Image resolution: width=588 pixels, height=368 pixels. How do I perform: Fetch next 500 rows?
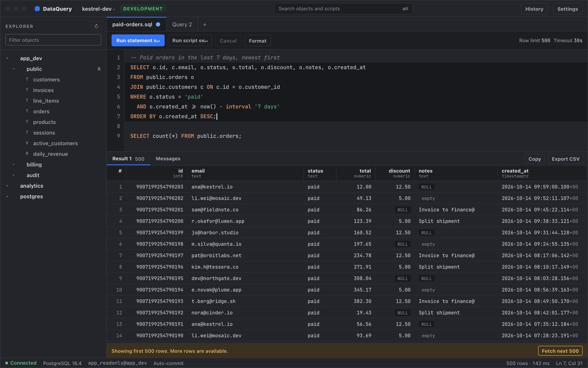point(560,351)
